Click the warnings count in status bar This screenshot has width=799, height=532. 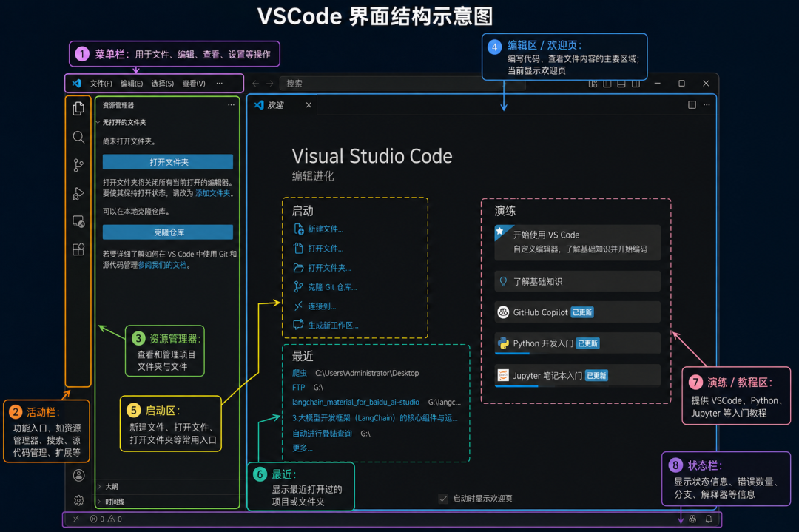(x=115, y=519)
